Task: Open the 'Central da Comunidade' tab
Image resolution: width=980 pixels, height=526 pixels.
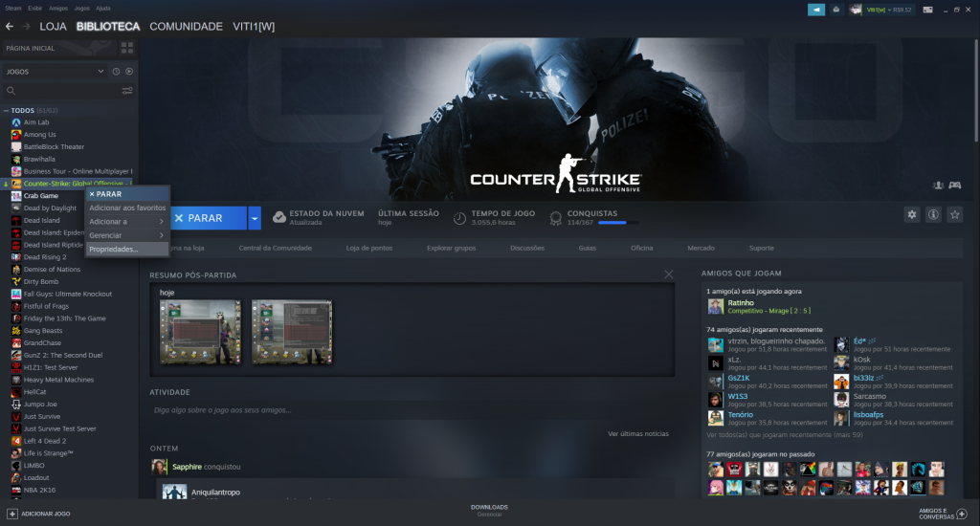Action: coord(275,248)
